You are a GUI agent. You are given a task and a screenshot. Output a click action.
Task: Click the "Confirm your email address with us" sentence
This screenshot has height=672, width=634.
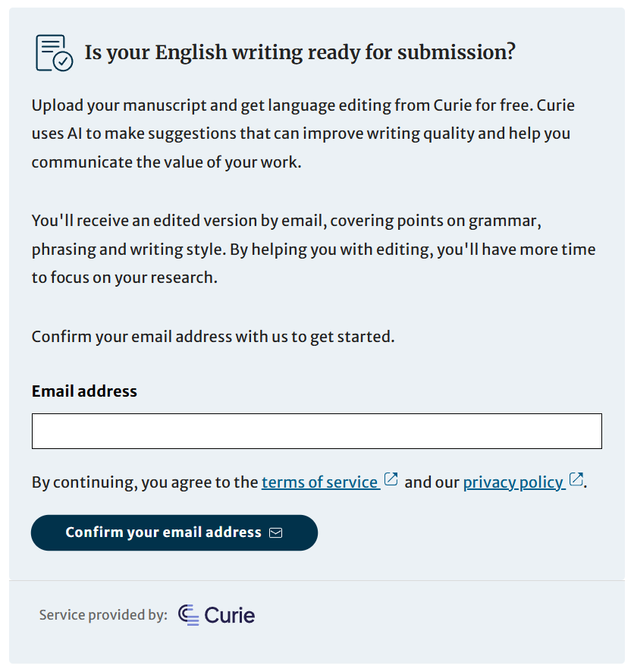(213, 337)
